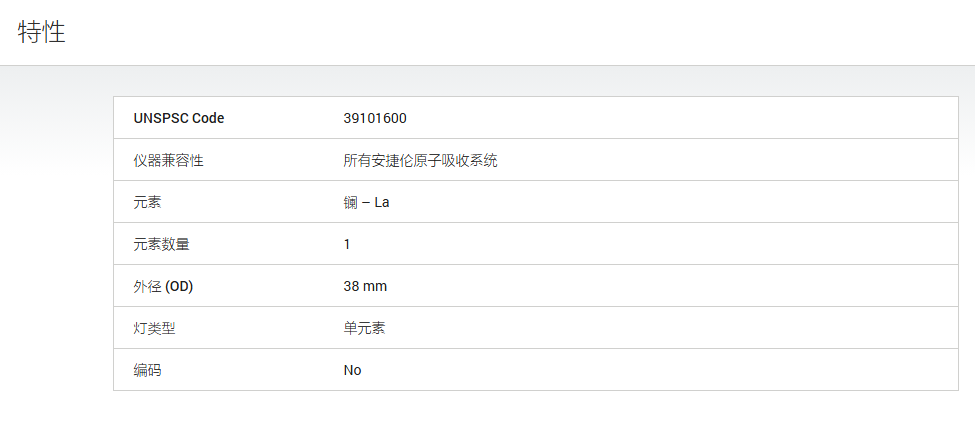
Task: Click the 镧 – La element value
Action: point(366,202)
